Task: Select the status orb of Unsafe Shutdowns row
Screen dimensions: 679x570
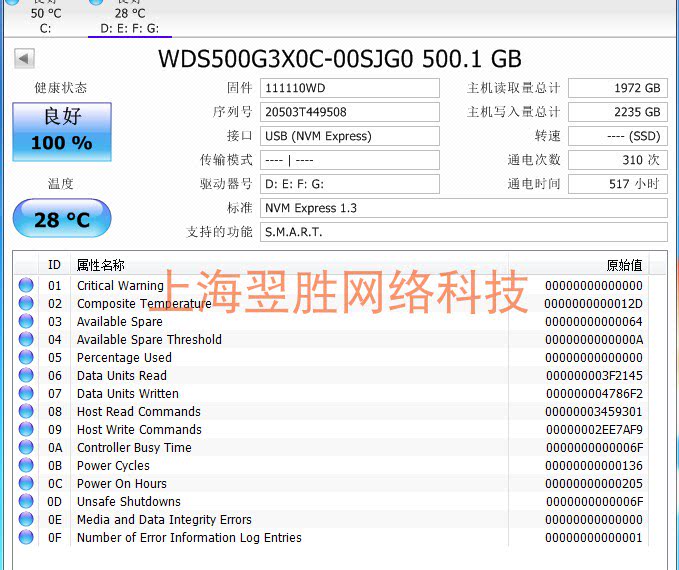Action: pyautogui.click(x=26, y=501)
